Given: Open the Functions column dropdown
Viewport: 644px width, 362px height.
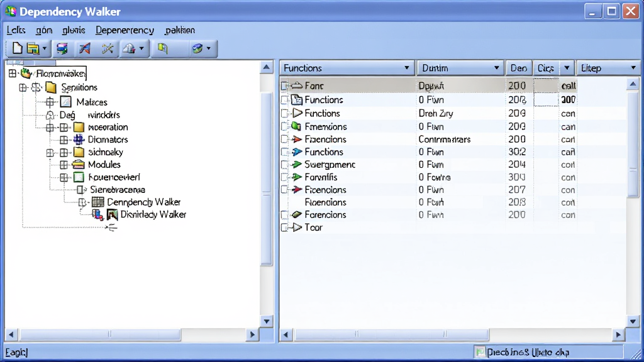Looking at the screenshot, I should pyautogui.click(x=407, y=68).
